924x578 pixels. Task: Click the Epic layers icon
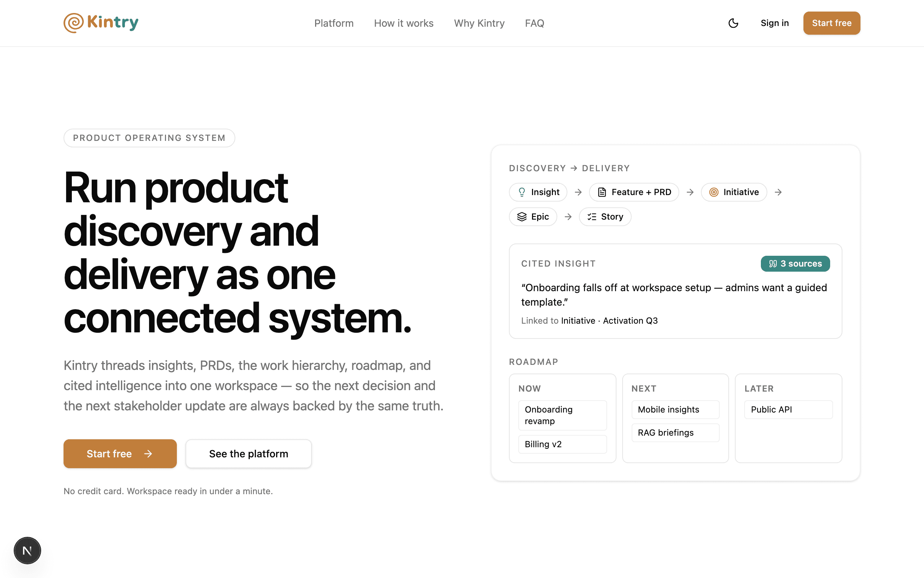522,217
